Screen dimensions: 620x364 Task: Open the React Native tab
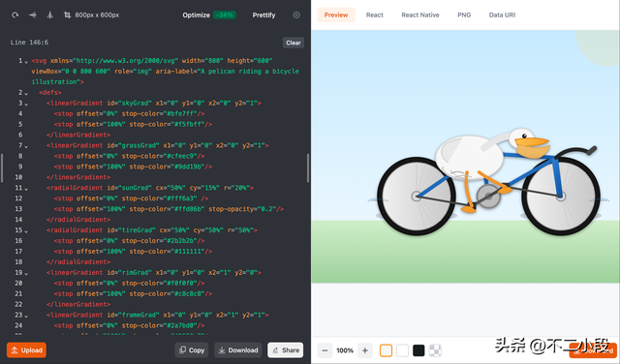[420, 15]
